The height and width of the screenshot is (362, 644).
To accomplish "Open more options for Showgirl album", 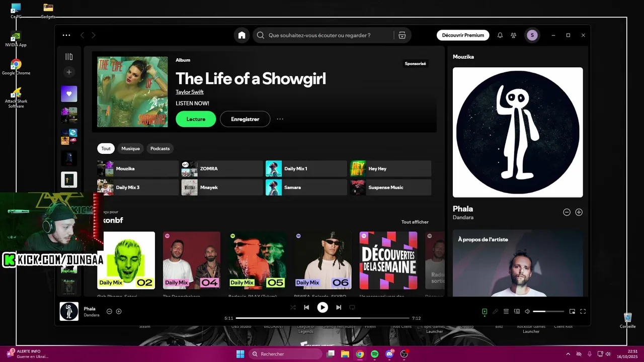I will (280, 119).
